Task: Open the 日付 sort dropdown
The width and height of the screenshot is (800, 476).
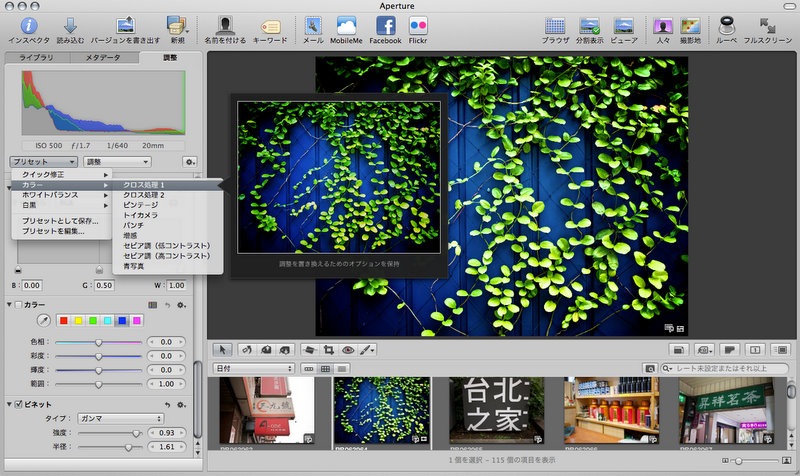Action: click(x=254, y=368)
